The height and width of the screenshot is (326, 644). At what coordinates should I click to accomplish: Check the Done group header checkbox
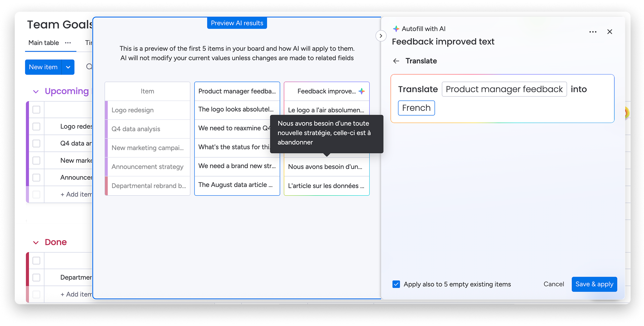(36, 260)
